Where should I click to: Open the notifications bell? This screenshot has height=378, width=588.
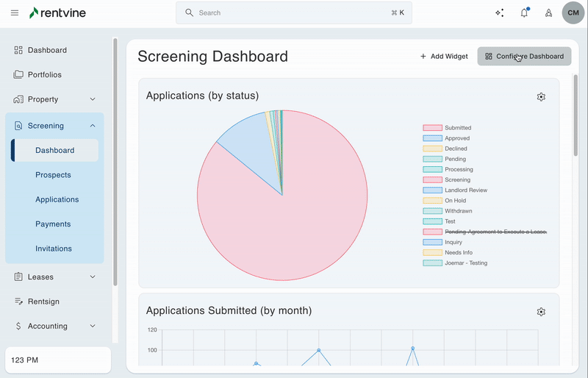[524, 13]
